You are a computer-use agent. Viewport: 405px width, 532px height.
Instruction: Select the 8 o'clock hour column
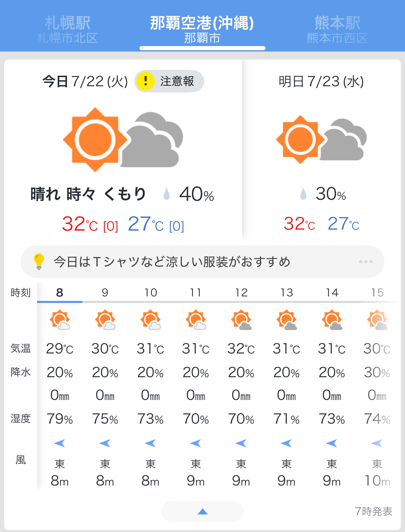point(60,293)
